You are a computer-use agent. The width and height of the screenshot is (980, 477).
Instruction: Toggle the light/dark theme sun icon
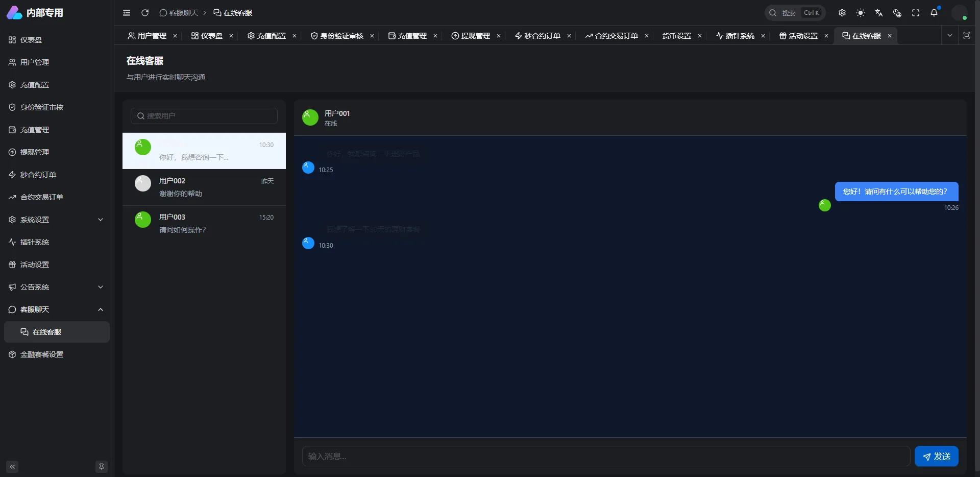[861, 13]
